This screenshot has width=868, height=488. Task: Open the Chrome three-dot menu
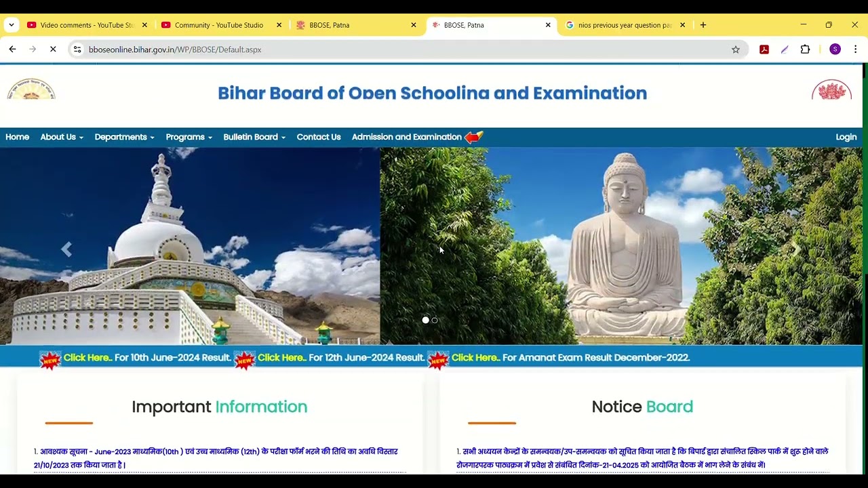pyautogui.click(x=856, y=49)
